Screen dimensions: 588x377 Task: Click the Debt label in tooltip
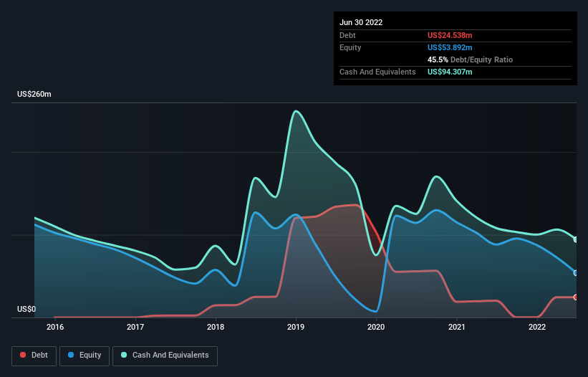347,35
